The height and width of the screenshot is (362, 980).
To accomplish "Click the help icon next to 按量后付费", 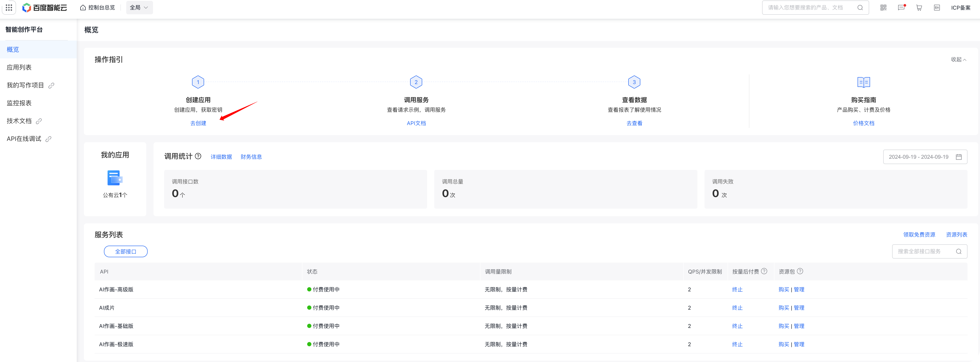I will pyautogui.click(x=764, y=271).
